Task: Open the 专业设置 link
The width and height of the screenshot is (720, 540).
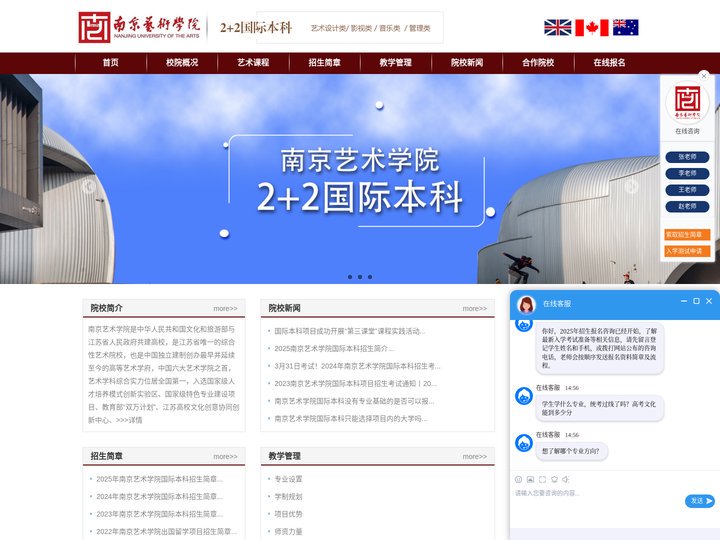Action: click(x=288, y=479)
